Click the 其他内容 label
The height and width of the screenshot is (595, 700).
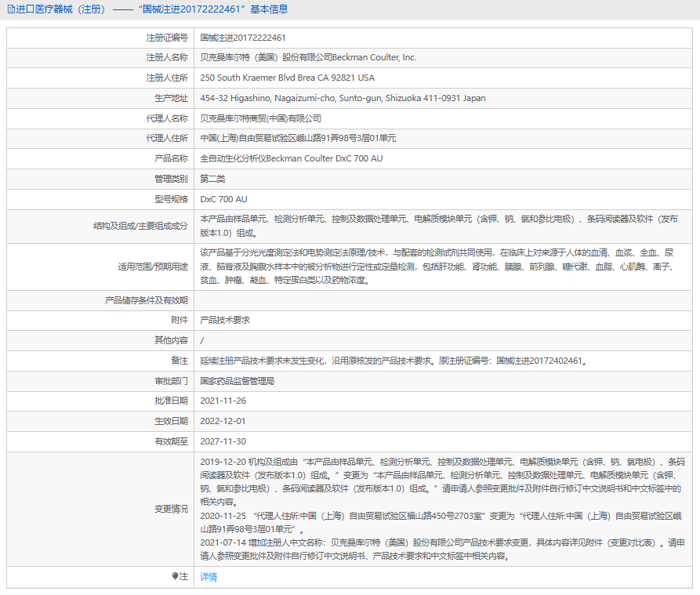click(x=172, y=340)
